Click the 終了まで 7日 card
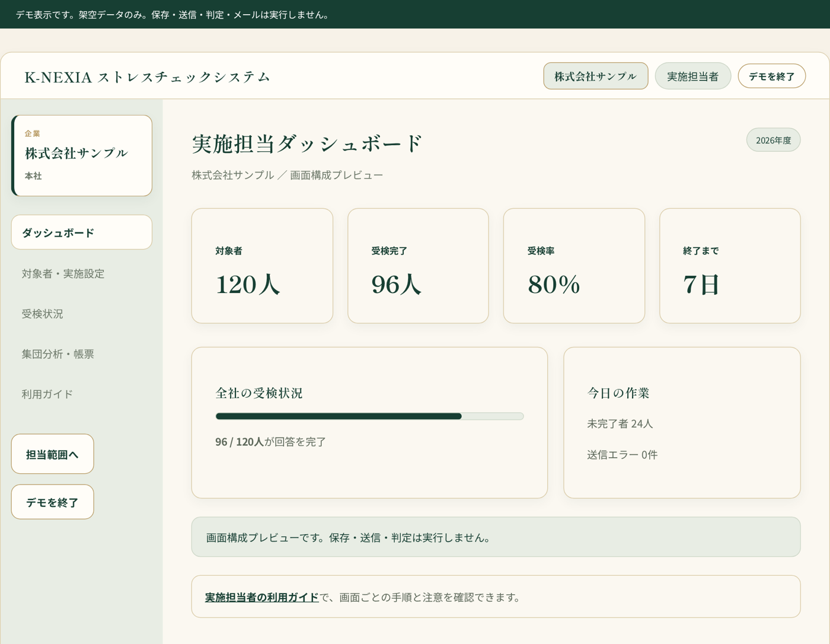 [730, 266]
